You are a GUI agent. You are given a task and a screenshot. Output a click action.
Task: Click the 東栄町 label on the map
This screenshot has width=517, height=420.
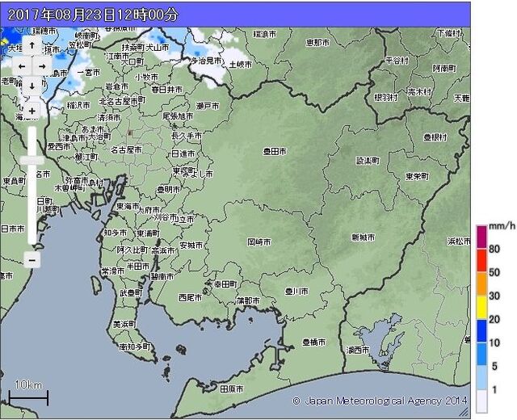click(417, 176)
